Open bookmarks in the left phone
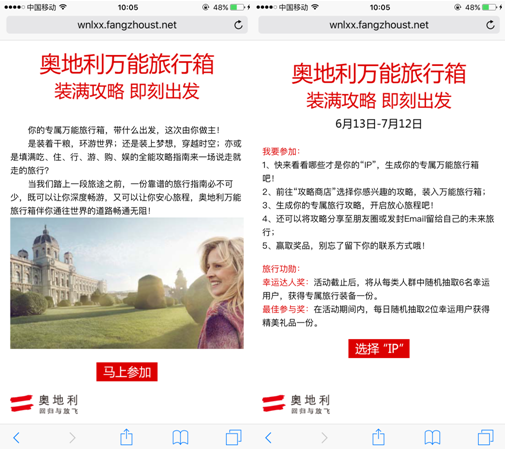The width and height of the screenshot is (514, 449). [x=180, y=437]
